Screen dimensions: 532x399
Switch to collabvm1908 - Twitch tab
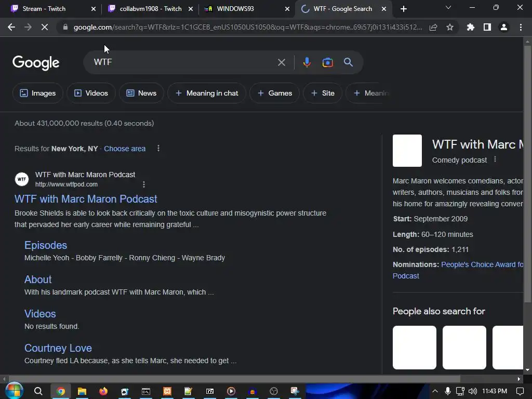coord(151,9)
